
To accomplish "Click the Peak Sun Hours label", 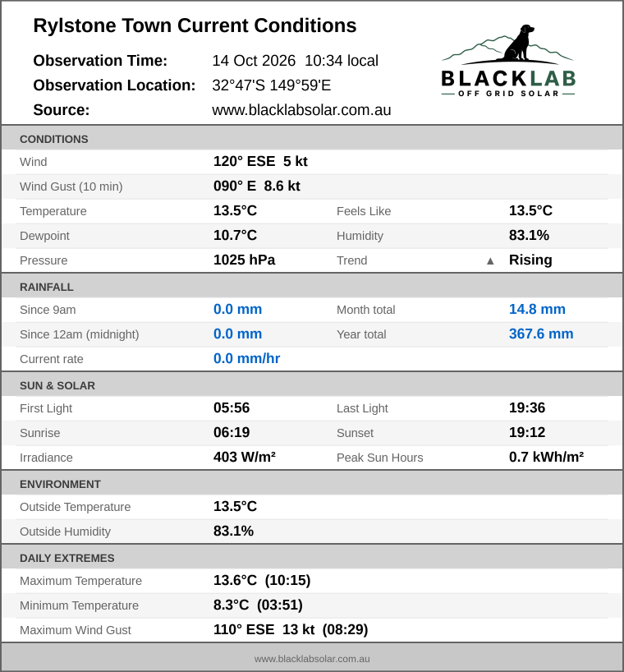I will (x=380, y=458).
